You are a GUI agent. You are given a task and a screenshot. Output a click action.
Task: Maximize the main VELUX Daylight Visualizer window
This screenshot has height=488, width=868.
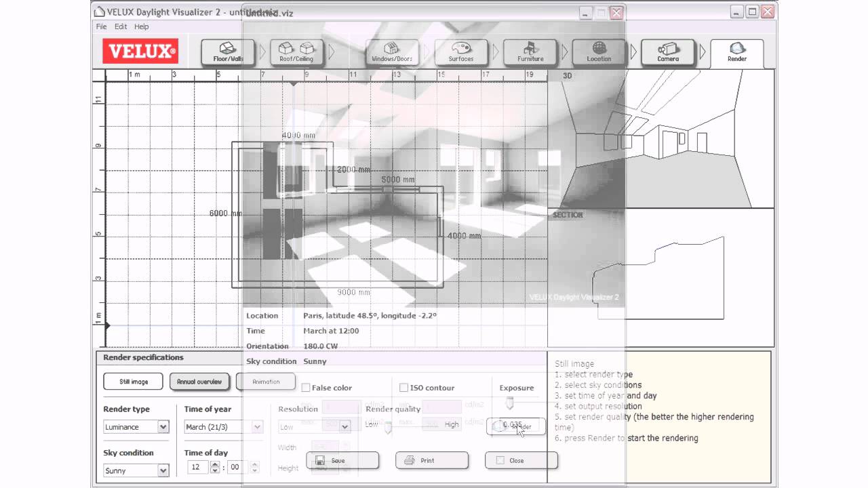pos(751,12)
